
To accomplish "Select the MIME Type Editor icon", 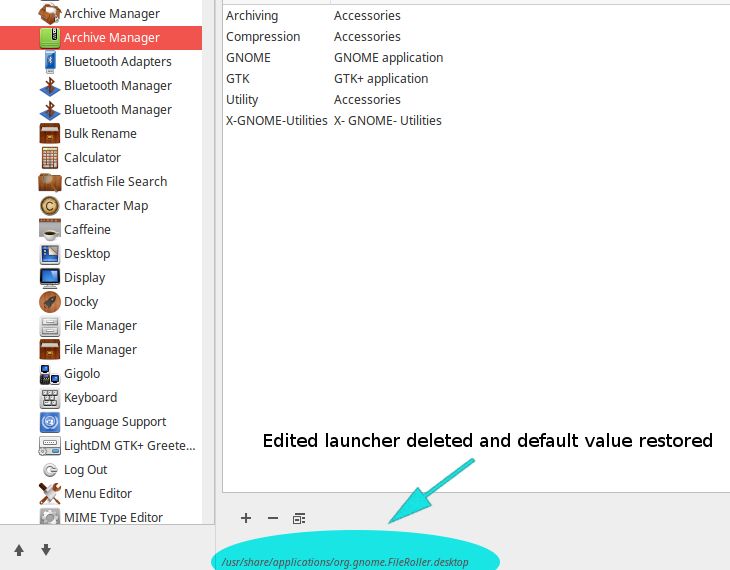I will click(50, 517).
